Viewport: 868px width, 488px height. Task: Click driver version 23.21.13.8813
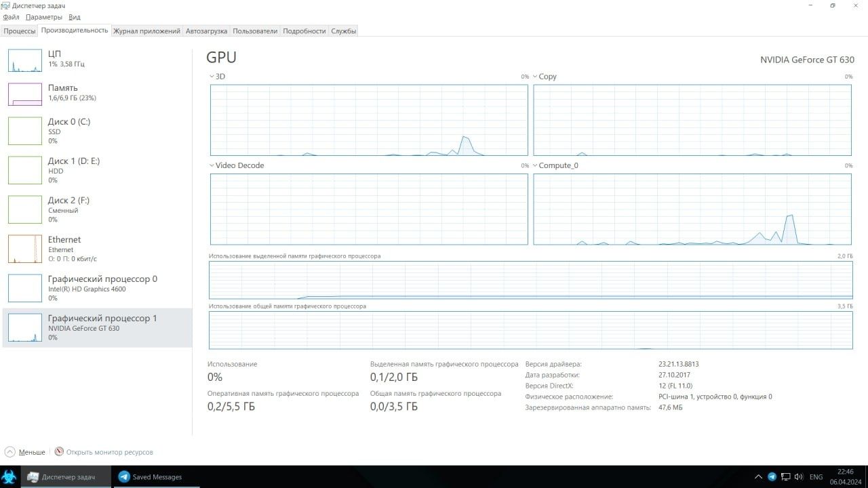(678, 364)
